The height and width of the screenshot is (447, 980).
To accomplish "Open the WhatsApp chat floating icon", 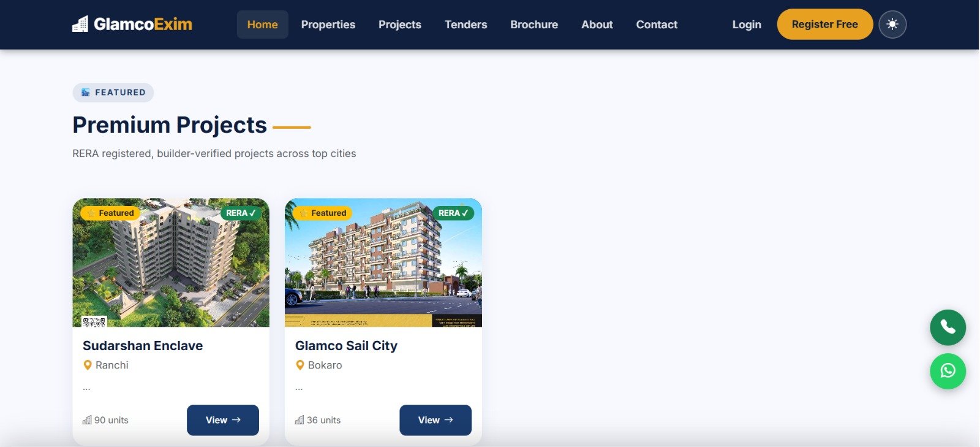I will [x=948, y=371].
